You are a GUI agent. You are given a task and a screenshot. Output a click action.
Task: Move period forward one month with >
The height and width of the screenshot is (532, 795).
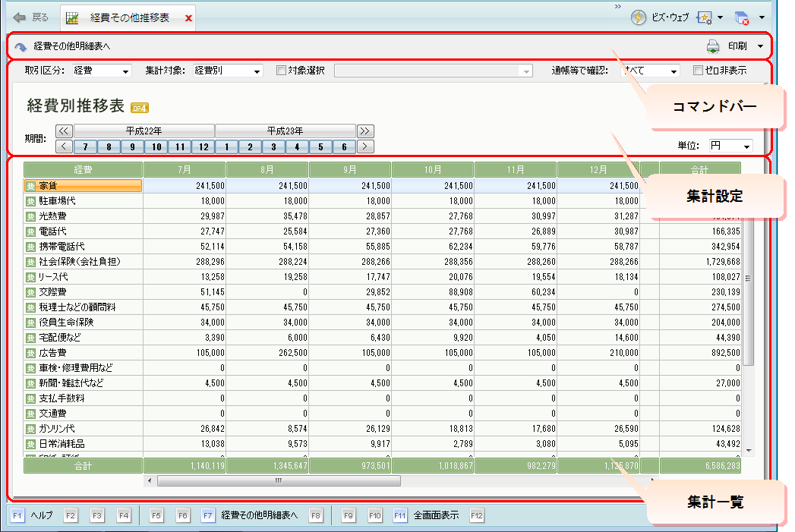(365, 147)
